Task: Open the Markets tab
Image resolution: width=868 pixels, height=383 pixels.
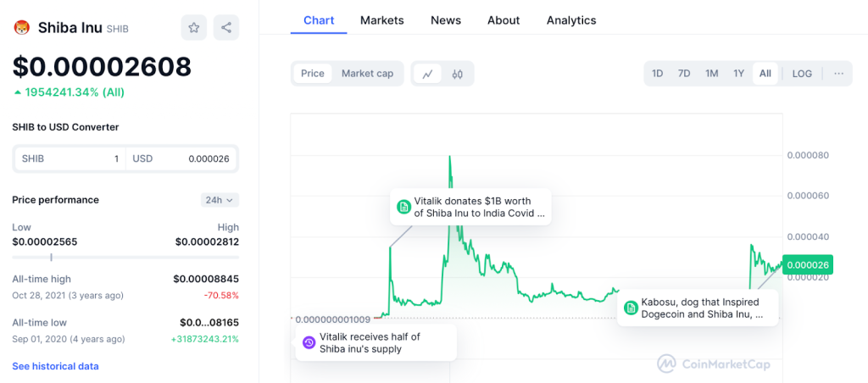Action: [x=382, y=20]
